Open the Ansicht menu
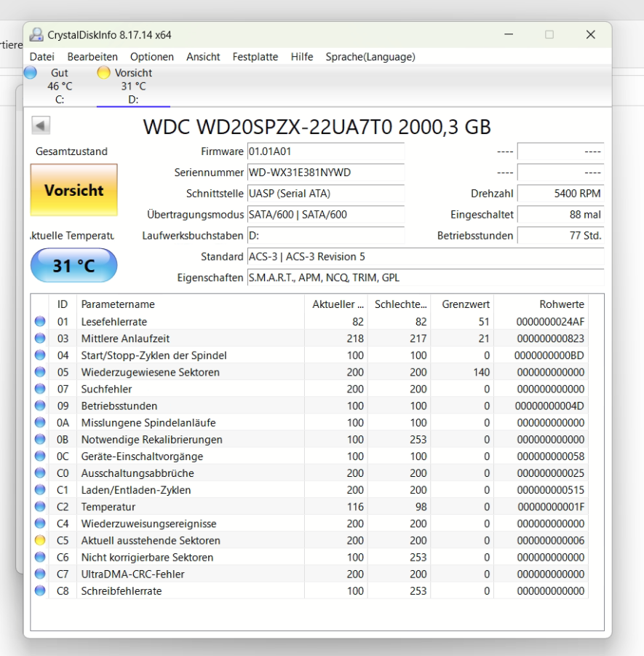 point(203,57)
